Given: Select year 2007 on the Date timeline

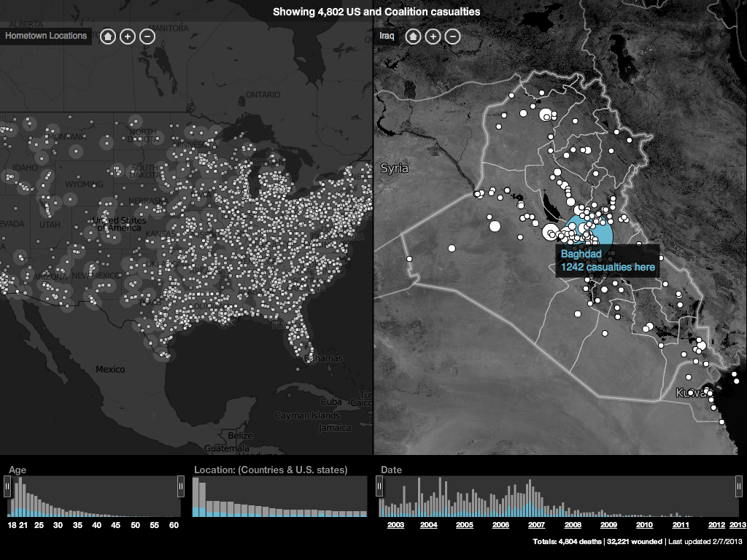Looking at the screenshot, I should coord(536,525).
